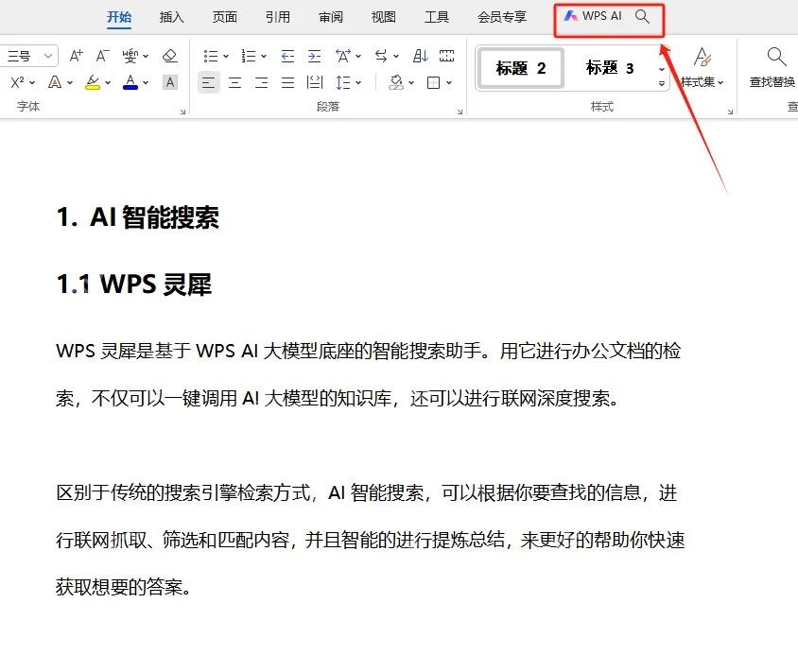This screenshot has width=798, height=672.
Task: Switch to the 开始 tab
Action: coord(119,17)
